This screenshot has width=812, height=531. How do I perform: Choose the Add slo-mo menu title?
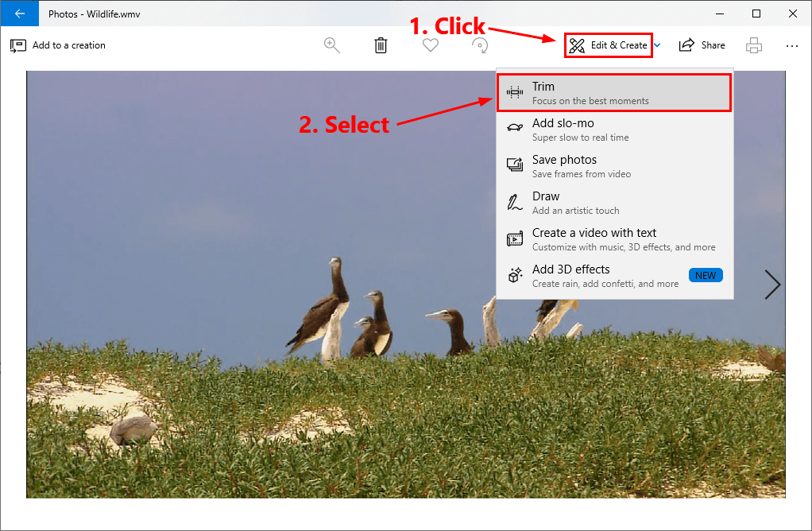(563, 123)
